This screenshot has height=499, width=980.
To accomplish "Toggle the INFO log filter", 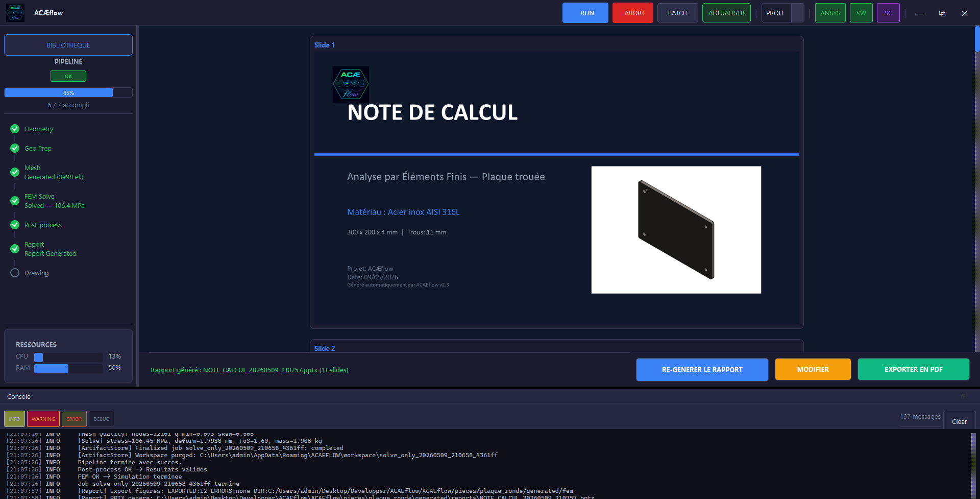I will coord(14,419).
